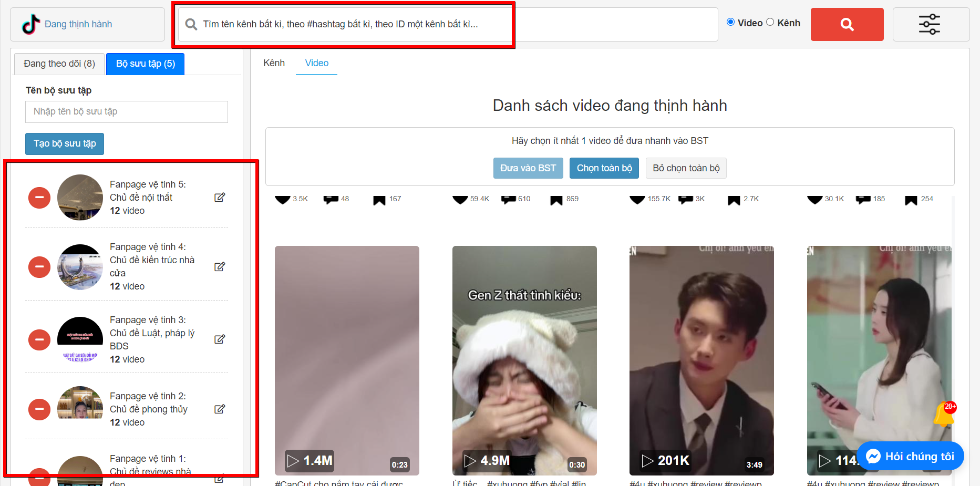This screenshot has width=980, height=486.
Task: Edit the Chủ đề Luật, pháp lý BĐS collection
Action: pyautogui.click(x=220, y=339)
